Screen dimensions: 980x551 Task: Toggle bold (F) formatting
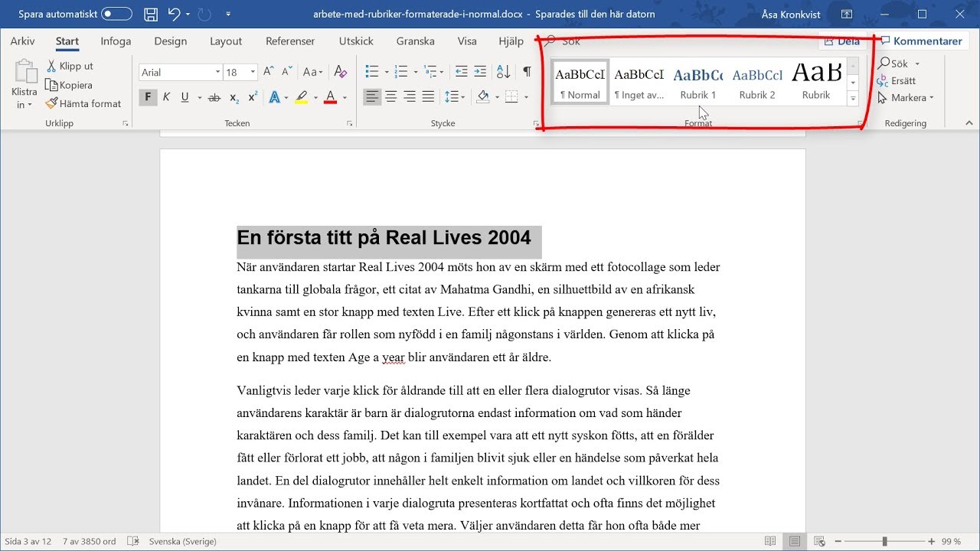click(148, 97)
